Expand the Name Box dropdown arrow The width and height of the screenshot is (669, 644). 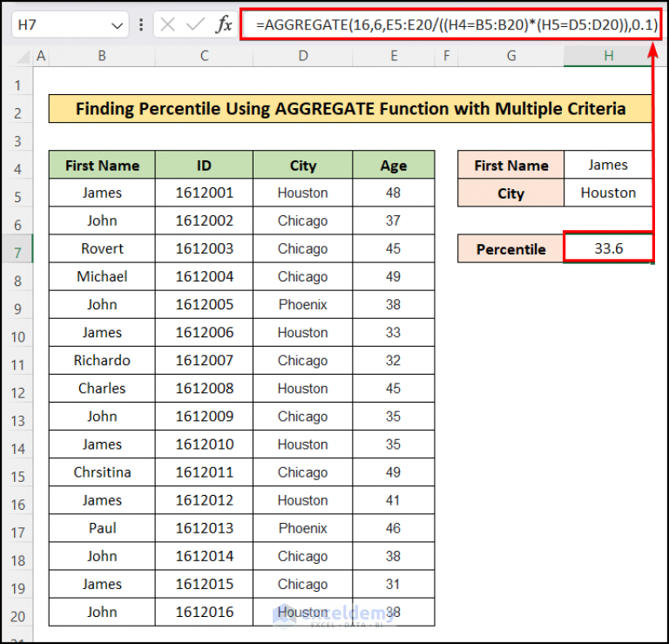[x=117, y=25]
